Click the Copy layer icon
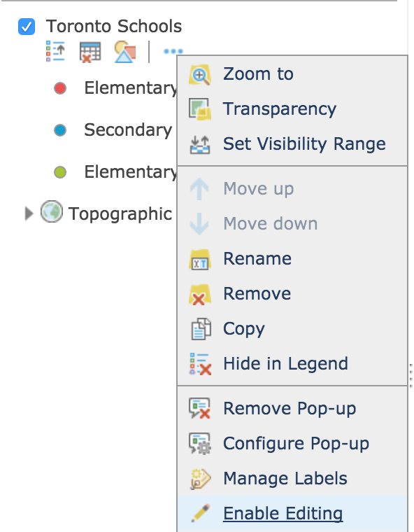The width and height of the screenshot is (414, 532). tap(201, 329)
